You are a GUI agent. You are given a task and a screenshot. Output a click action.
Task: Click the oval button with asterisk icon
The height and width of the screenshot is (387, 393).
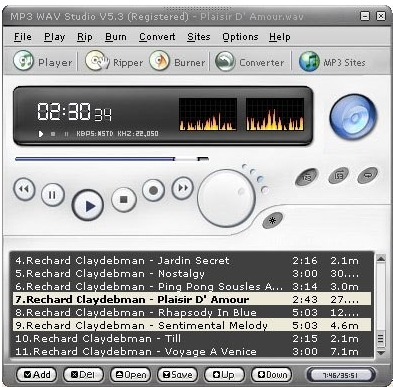(x=272, y=220)
